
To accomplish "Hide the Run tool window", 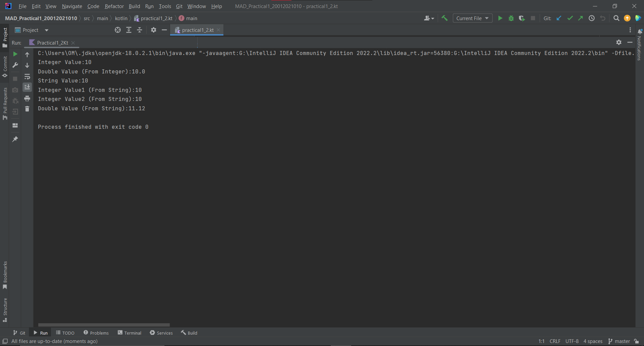I will click(x=630, y=42).
